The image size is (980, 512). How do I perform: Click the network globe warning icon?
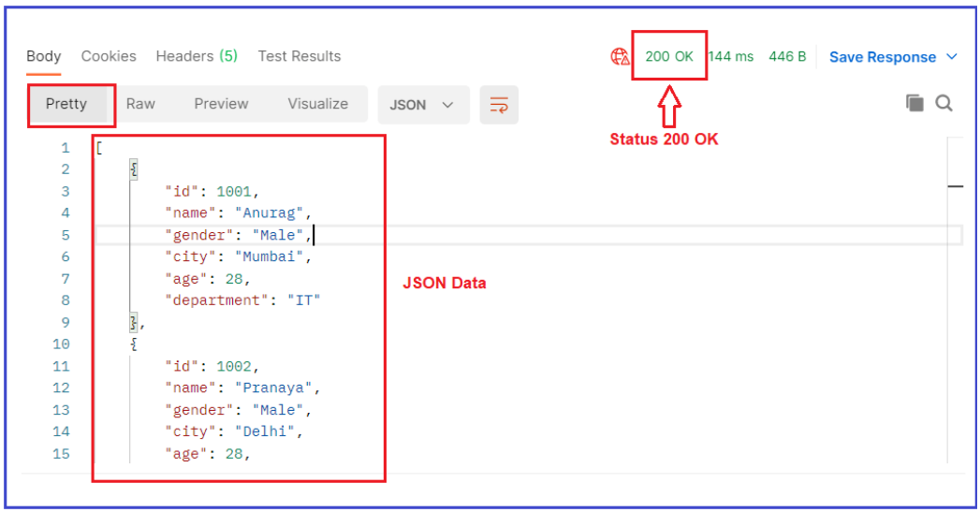tap(620, 57)
